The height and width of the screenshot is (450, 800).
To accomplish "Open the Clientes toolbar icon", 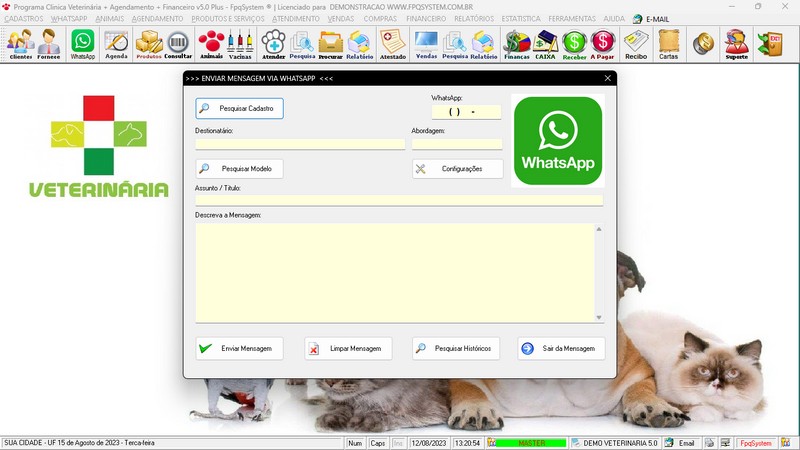I will pos(20,44).
